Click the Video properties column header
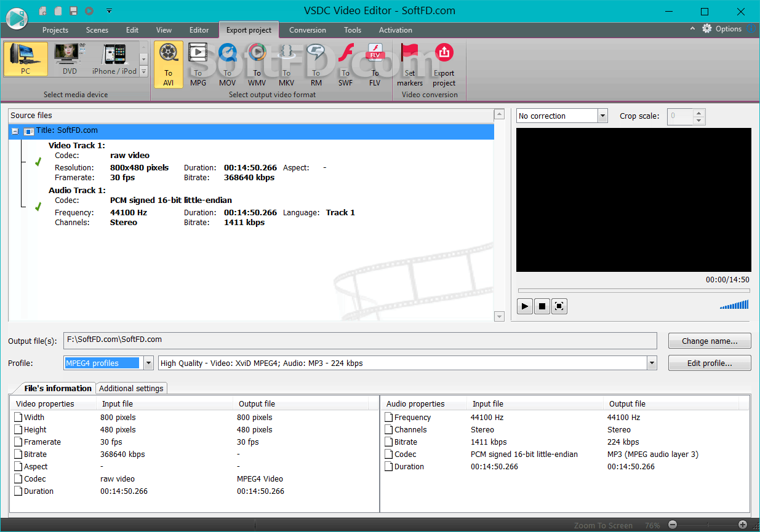The height and width of the screenshot is (532, 760). click(54, 403)
